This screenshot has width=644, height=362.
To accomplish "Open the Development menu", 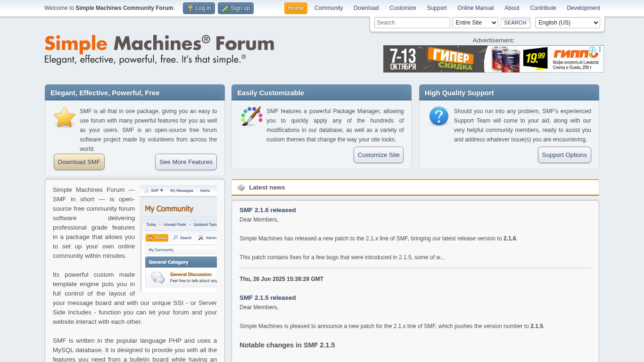I will [584, 8].
